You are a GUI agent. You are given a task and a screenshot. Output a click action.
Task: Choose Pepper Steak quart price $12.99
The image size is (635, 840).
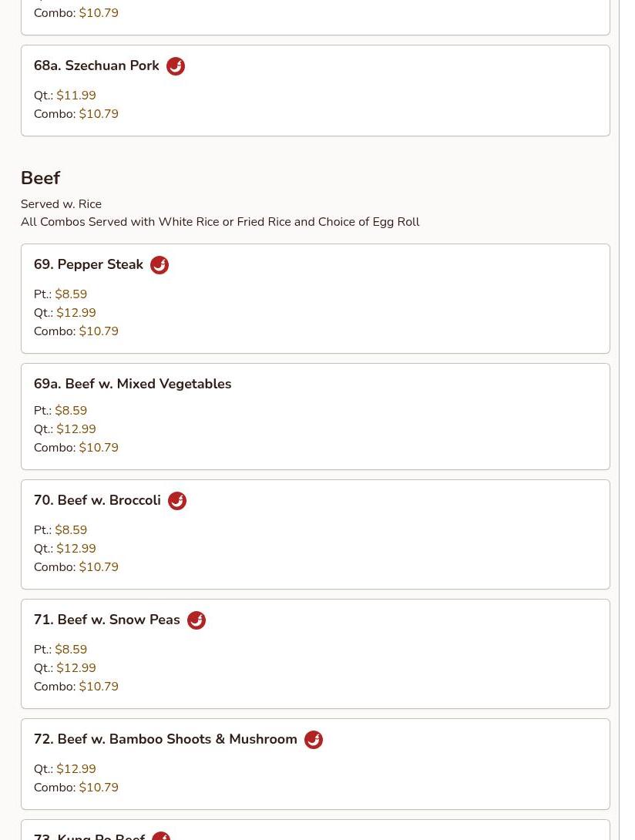(x=76, y=312)
